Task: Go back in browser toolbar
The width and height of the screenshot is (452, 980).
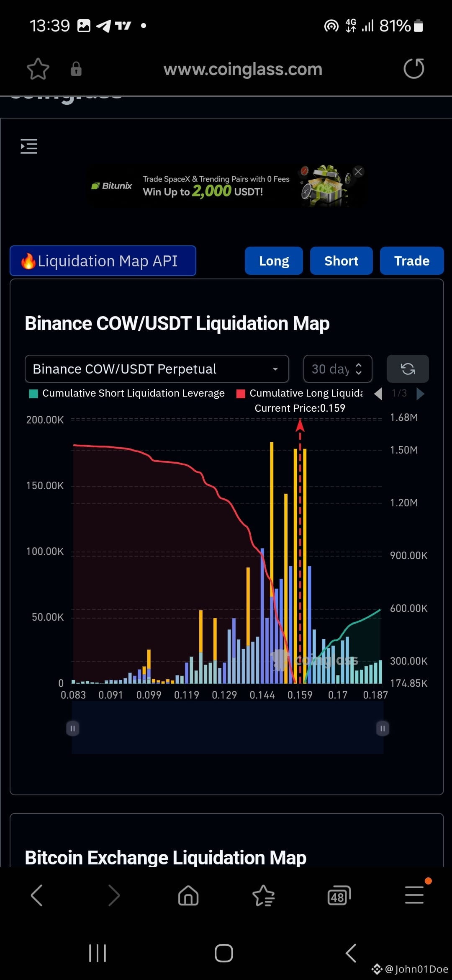Action: (37, 895)
